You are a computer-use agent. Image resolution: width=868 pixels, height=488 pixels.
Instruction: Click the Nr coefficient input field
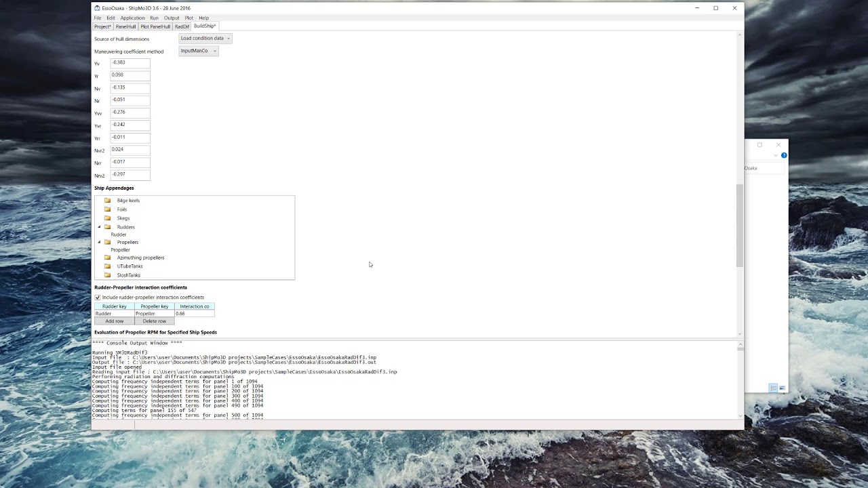130,100
